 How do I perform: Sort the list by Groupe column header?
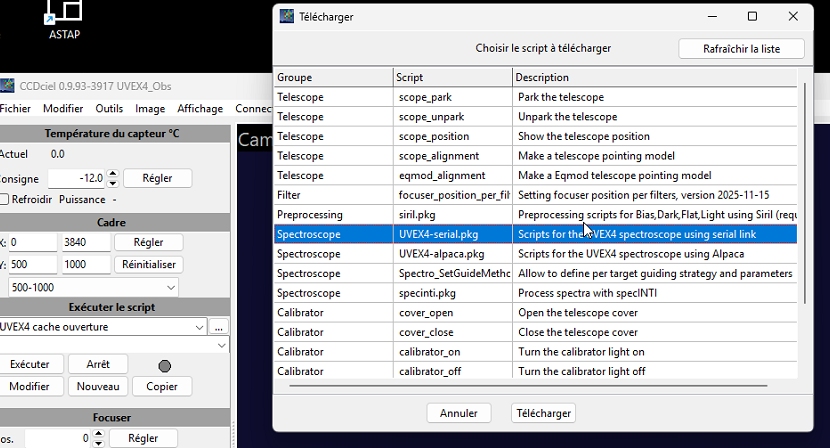(333, 77)
